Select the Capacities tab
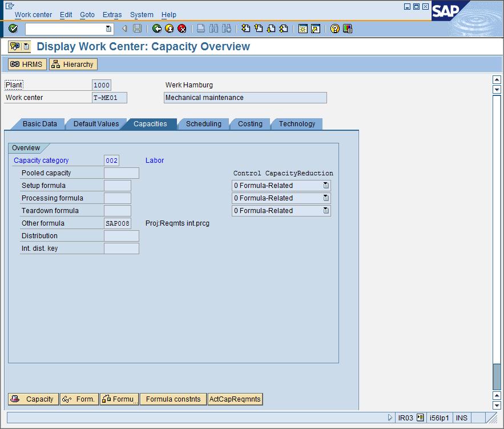This screenshot has width=504, height=429. click(x=150, y=124)
